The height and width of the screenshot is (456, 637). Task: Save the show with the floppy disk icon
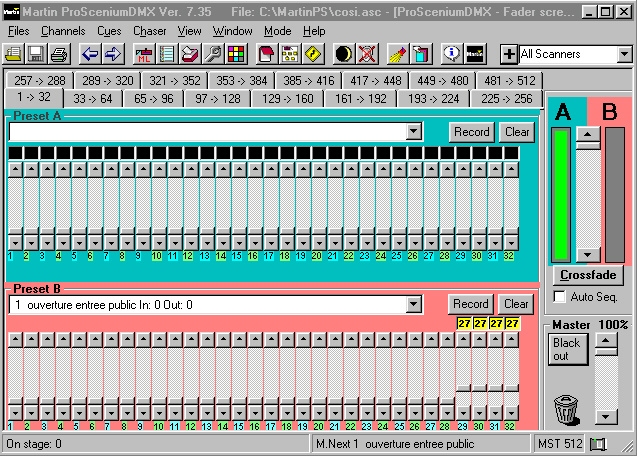pyautogui.click(x=36, y=54)
